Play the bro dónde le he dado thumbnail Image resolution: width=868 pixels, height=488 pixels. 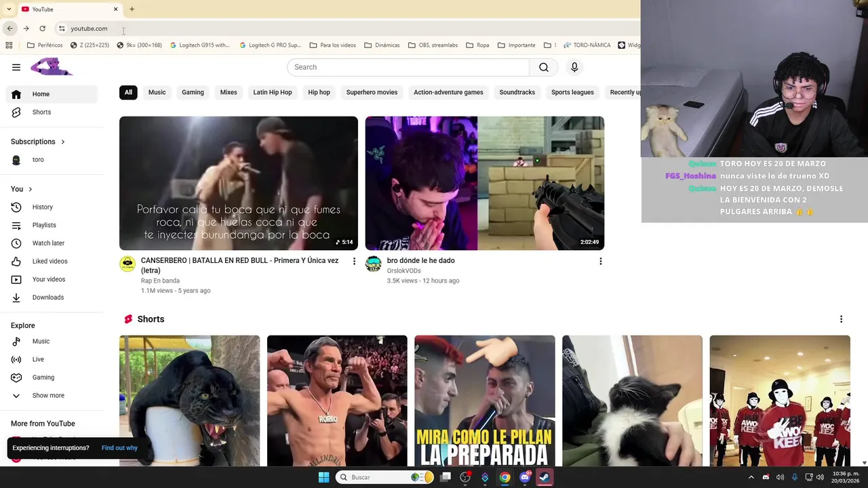coord(484,183)
